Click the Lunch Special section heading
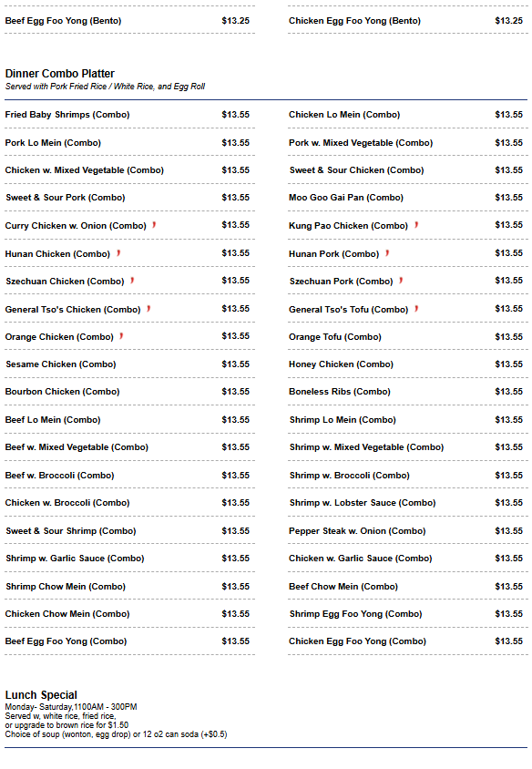 click(x=41, y=695)
